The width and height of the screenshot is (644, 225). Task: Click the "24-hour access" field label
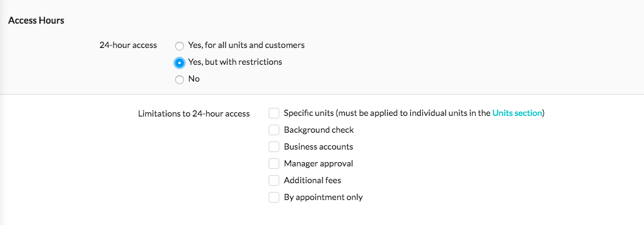pyautogui.click(x=128, y=45)
